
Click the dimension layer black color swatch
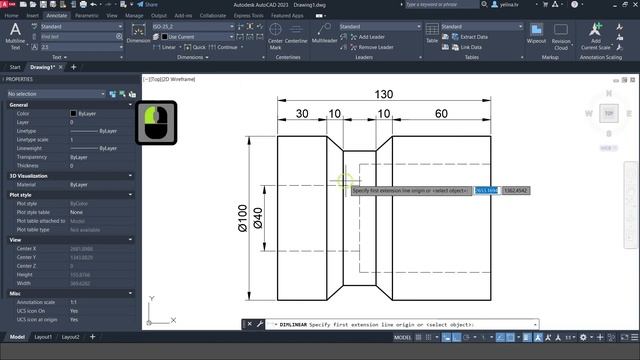click(x=164, y=37)
